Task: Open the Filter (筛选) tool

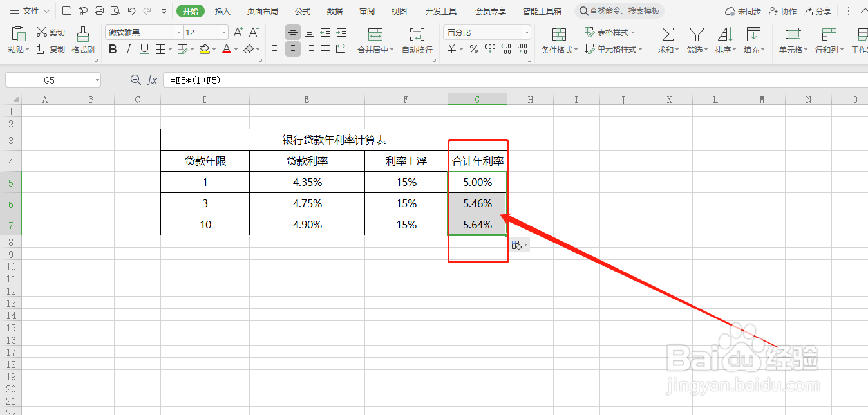Action: pos(696,40)
